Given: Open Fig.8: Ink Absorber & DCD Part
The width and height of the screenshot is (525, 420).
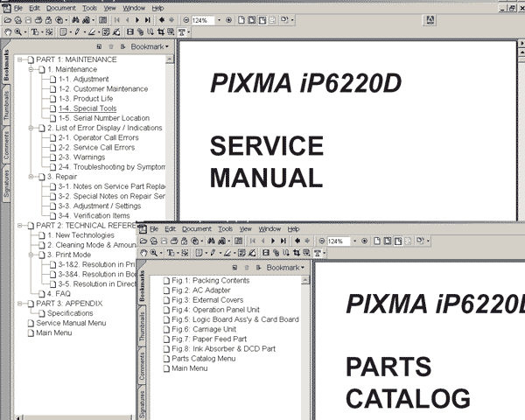Looking at the screenshot, I should coord(223,348).
